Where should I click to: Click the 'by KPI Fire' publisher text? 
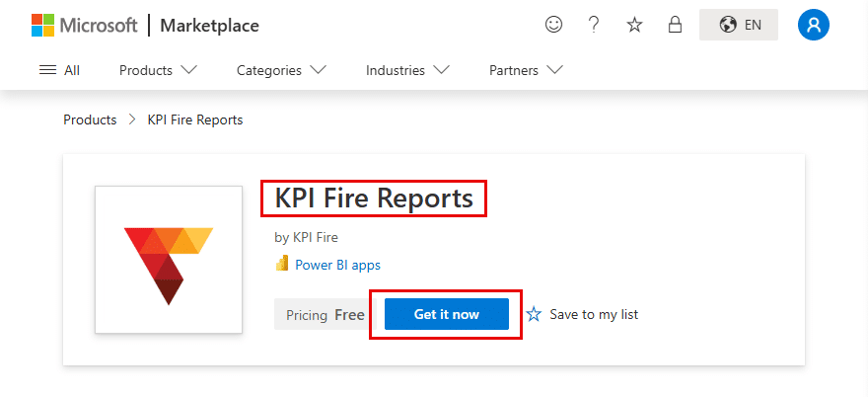[x=306, y=237]
